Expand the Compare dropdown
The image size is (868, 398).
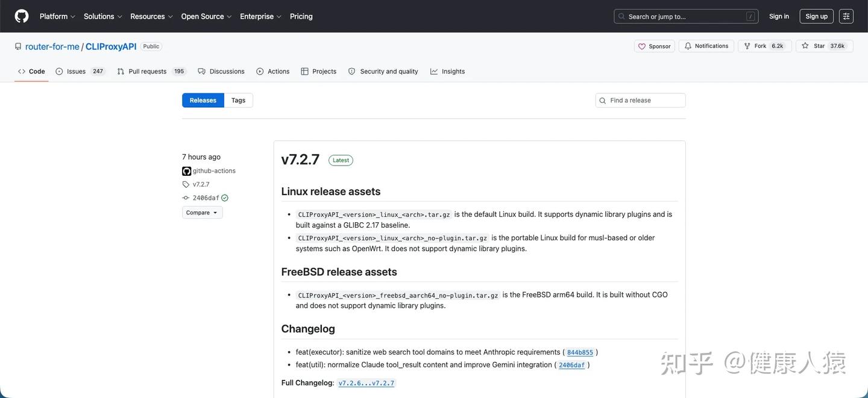203,213
